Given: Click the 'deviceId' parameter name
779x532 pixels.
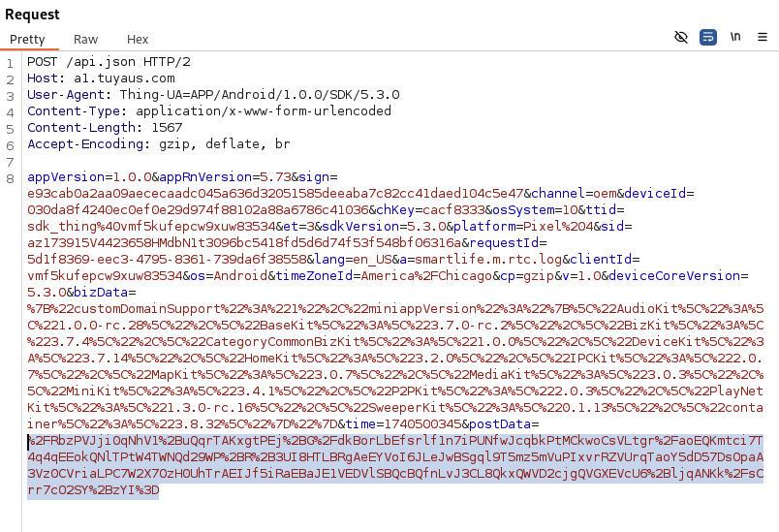Looking at the screenshot, I should (x=655, y=193).
